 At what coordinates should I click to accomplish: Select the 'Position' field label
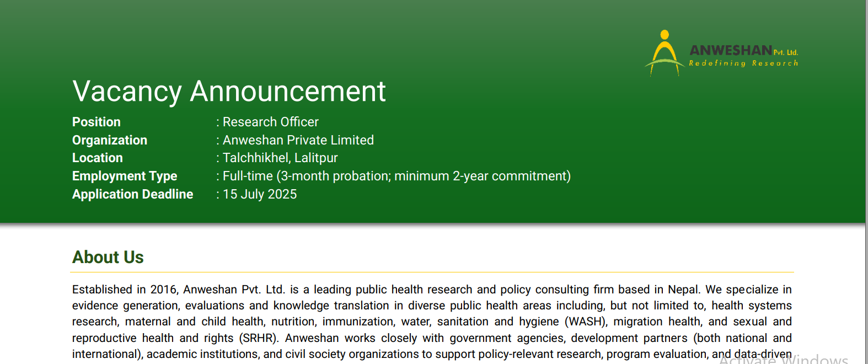pos(97,122)
